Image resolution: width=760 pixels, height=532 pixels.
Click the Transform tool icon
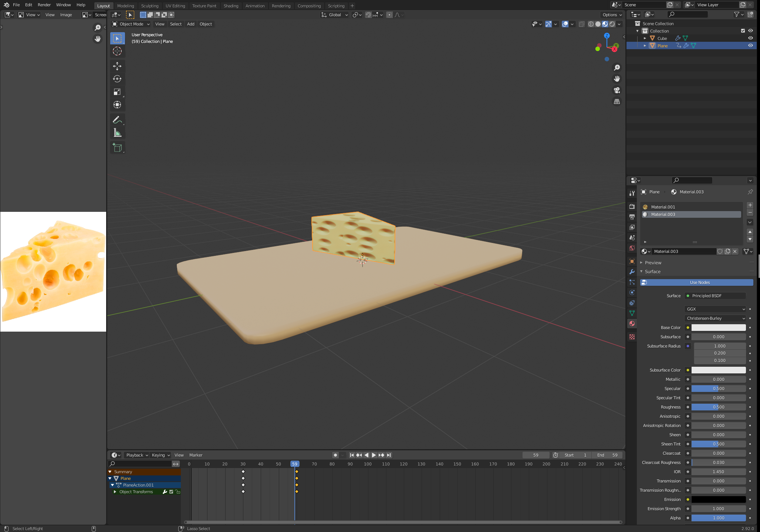[x=116, y=104]
